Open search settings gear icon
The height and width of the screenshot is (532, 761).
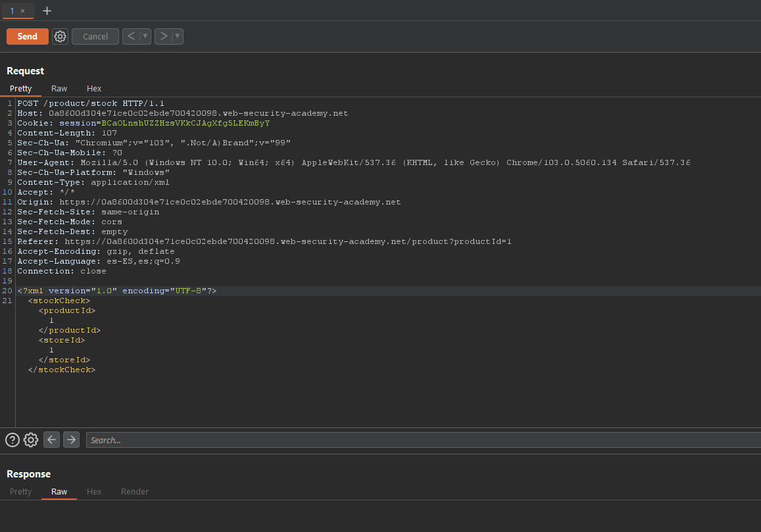[x=31, y=440]
